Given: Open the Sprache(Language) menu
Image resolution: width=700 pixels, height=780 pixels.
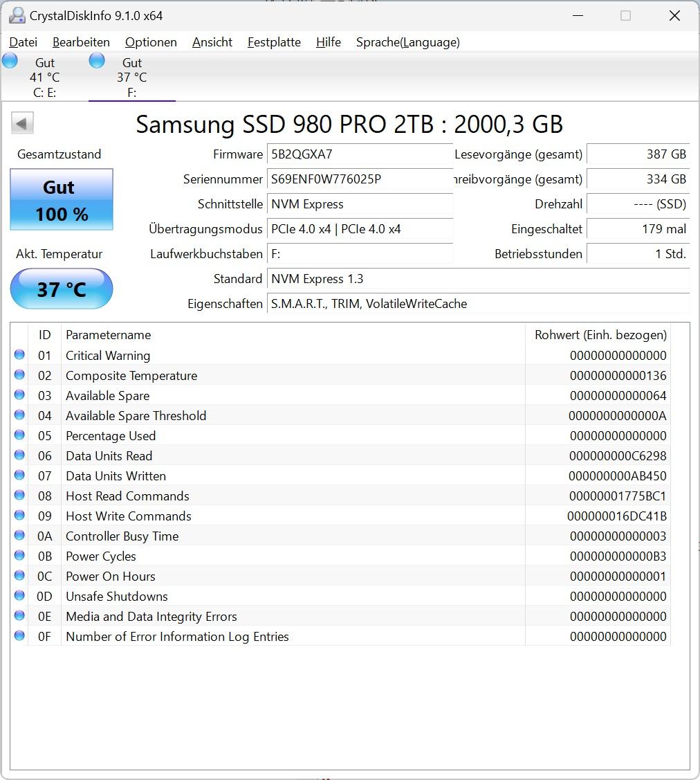Looking at the screenshot, I should (407, 42).
